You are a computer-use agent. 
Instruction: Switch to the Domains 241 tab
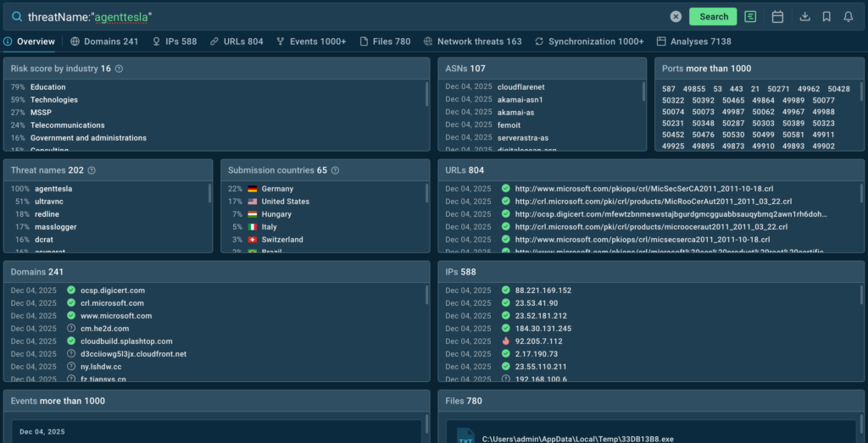click(x=104, y=42)
